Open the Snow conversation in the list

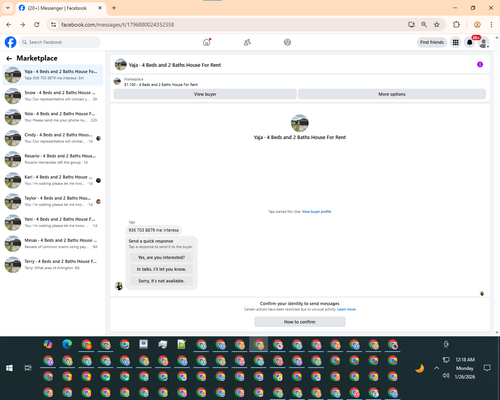click(53, 96)
